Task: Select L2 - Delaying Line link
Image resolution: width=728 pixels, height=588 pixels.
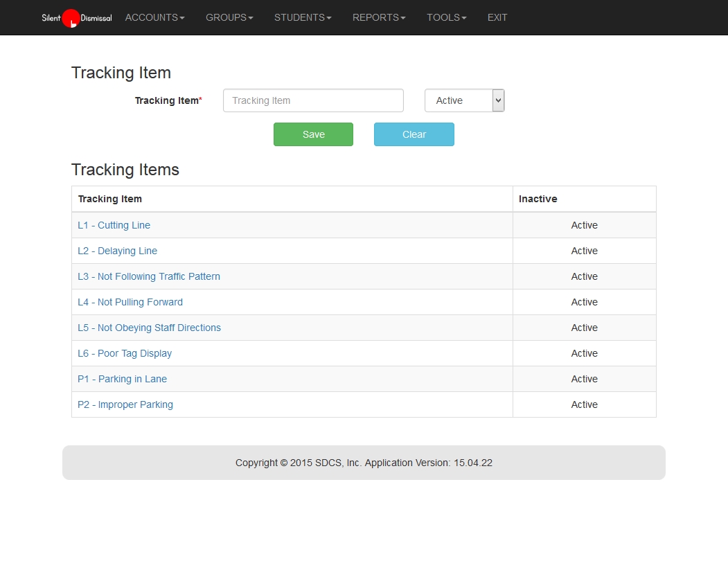Action: (x=117, y=251)
